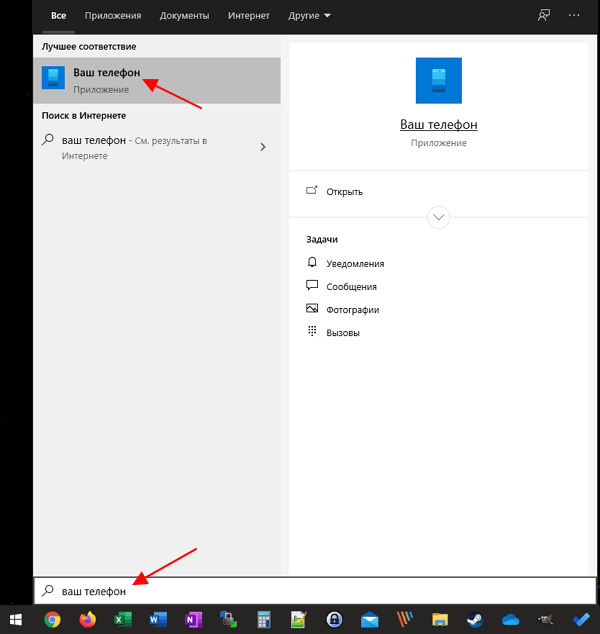Open OneNote from the taskbar
Viewport: 600px width, 634px height.
(193, 619)
